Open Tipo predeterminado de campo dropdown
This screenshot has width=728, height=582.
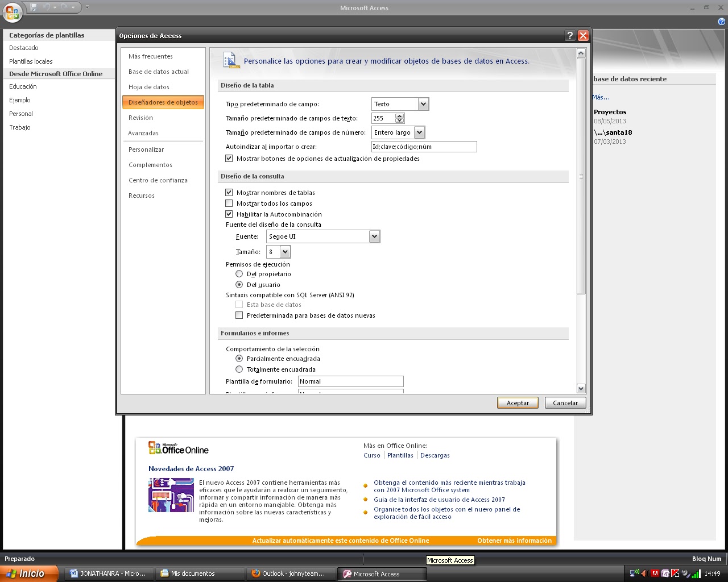coord(423,104)
